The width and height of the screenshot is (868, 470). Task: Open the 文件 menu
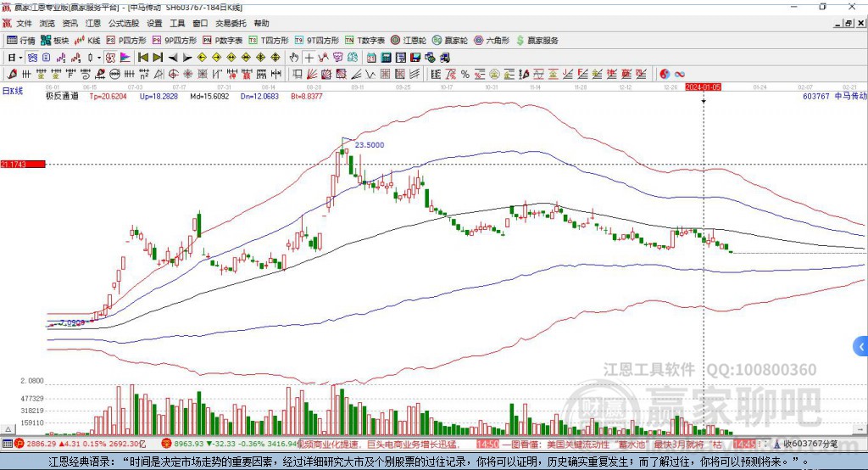(x=25, y=23)
